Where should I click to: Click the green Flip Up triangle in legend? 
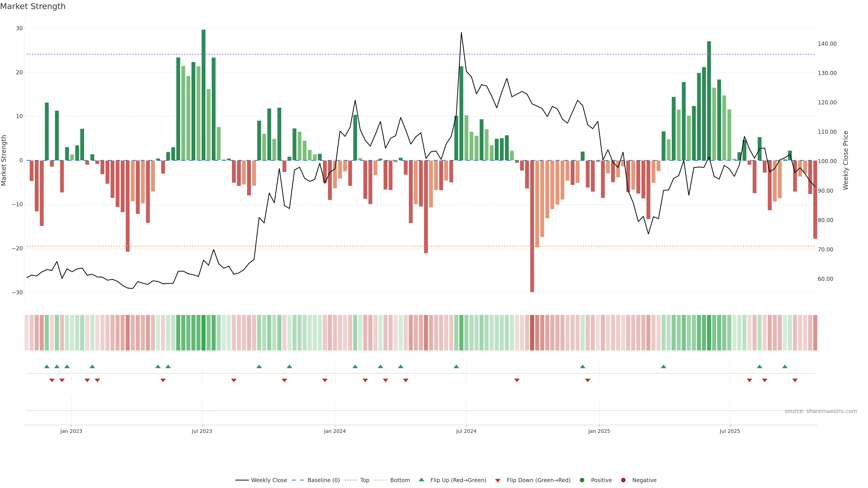click(x=421, y=480)
